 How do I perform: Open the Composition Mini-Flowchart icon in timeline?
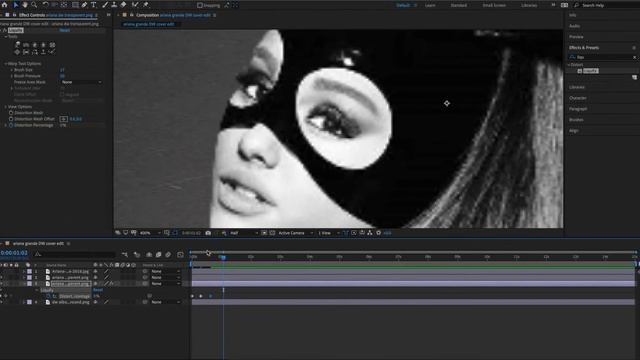coord(125,255)
